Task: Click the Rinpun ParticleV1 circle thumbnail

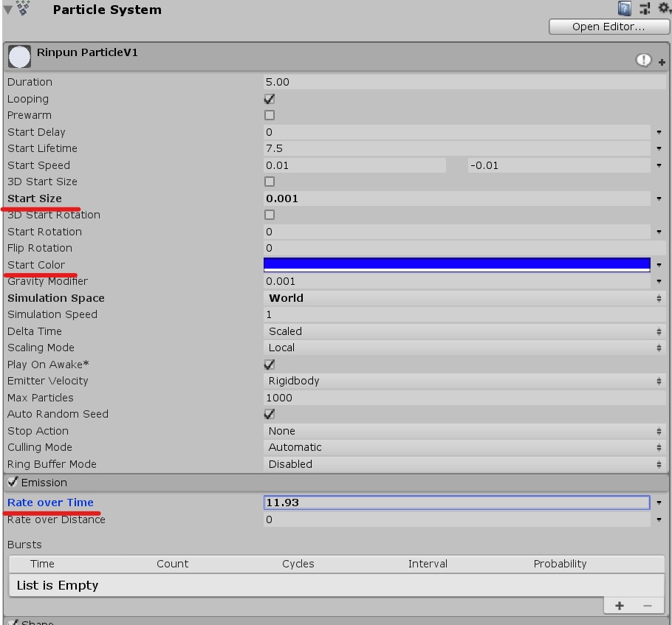Action: click(x=19, y=57)
